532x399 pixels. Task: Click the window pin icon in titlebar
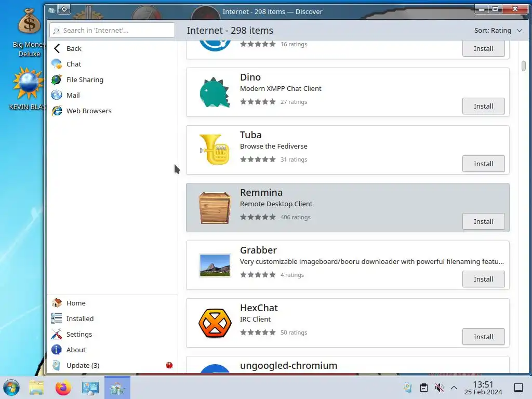point(64,9)
